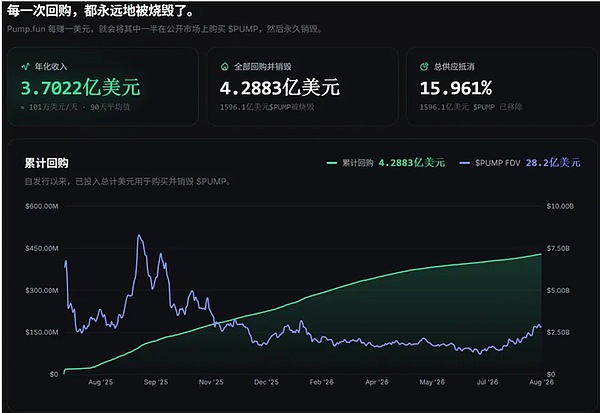Click the Sep '25 x-axis label
The width and height of the screenshot is (600, 413).
pyautogui.click(x=156, y=382)
